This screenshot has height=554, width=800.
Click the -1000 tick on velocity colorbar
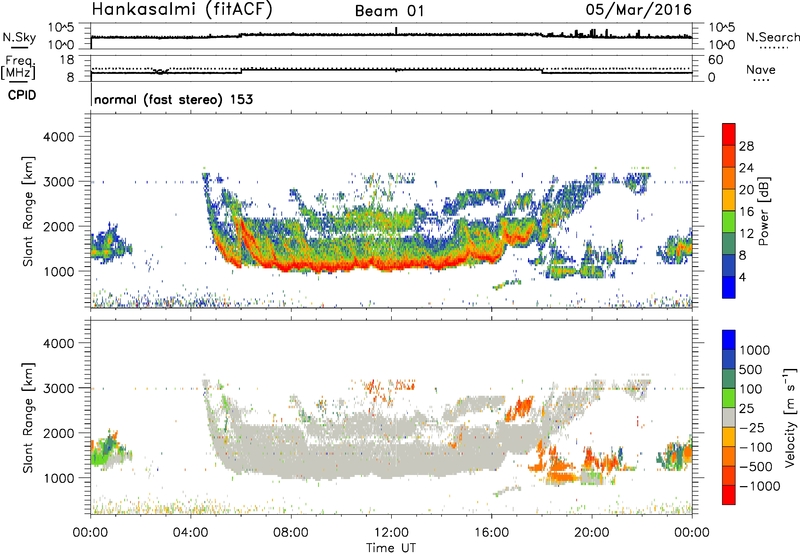[x=759, y=486]
